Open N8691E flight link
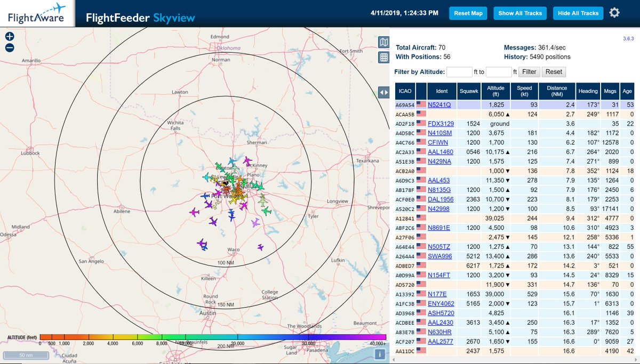Screen dimensions: 640x364 coord(439,228)
